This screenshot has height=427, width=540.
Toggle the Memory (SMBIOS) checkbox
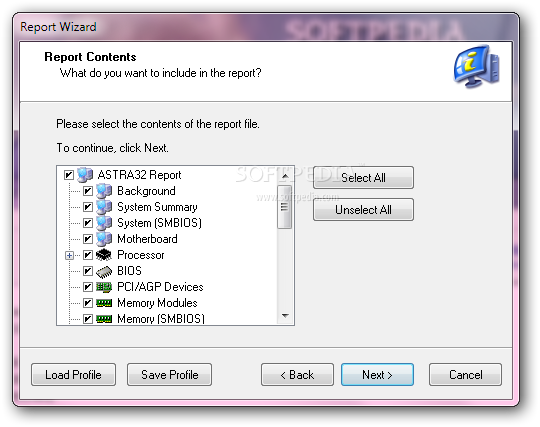(x=88, y=319)
